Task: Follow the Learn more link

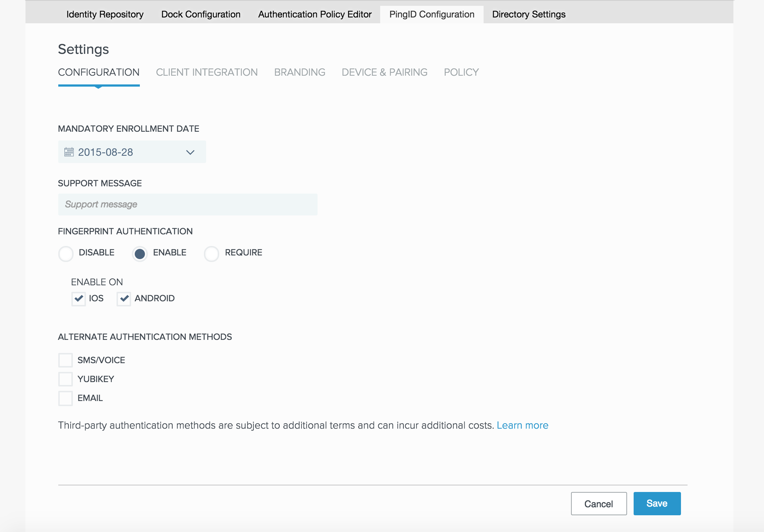Action: (x=522, y=425)
